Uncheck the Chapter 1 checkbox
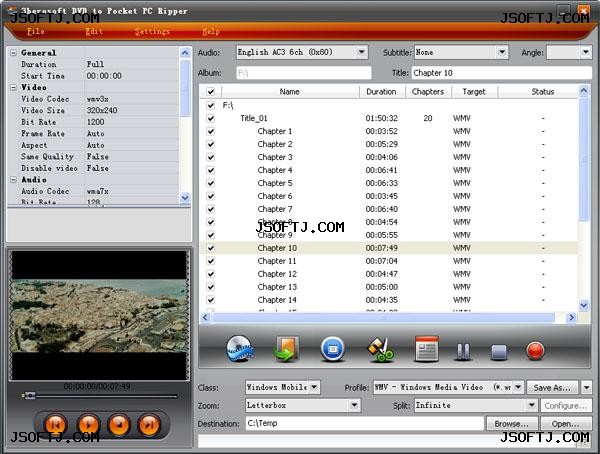Screen dimensions: 600x454 coord(210,131)
